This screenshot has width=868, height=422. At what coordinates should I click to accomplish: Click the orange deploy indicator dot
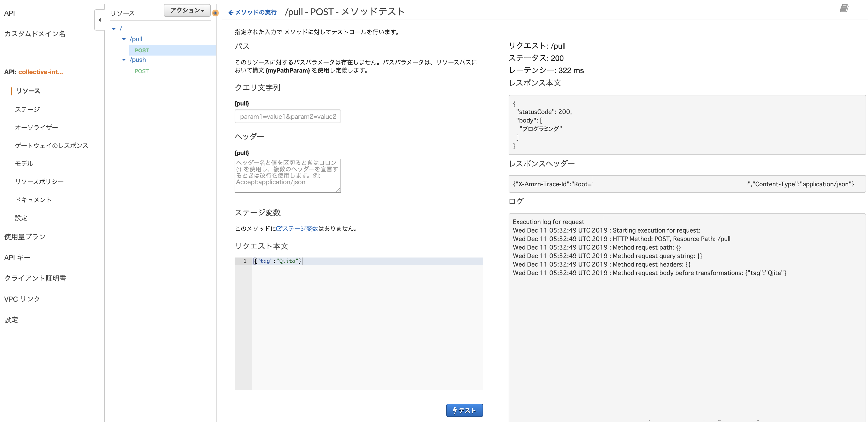tap(216, 13)
